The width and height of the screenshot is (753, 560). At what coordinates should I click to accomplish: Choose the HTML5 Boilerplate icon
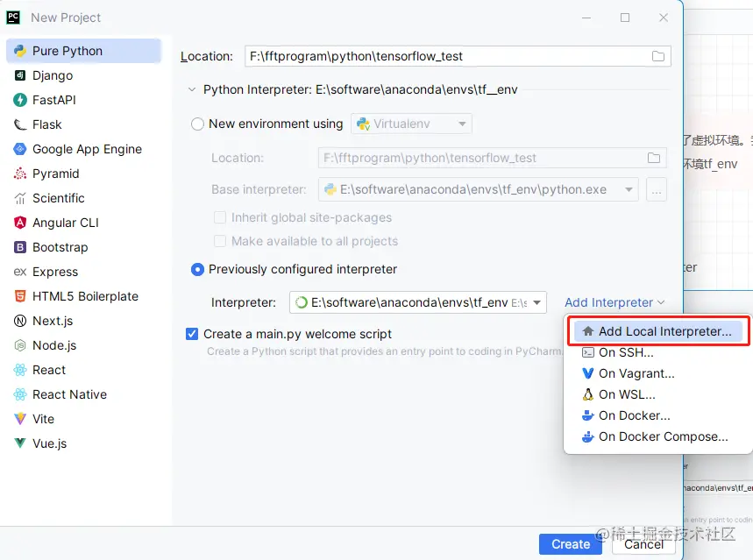[x=19, y=296]
